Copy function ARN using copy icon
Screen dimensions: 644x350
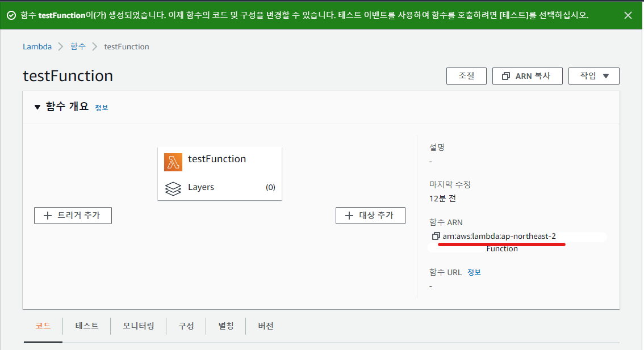tap(436, 236)
